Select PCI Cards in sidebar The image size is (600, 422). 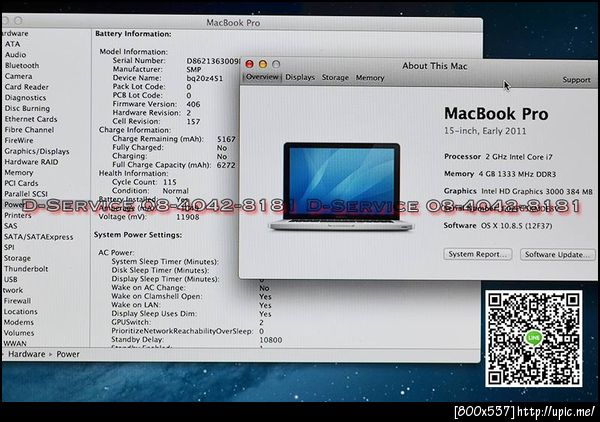point(21,183)
